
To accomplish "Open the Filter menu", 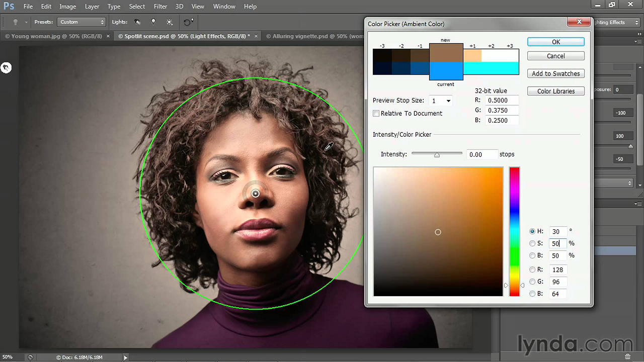I will pyautogui.click(x=160, y=7).
